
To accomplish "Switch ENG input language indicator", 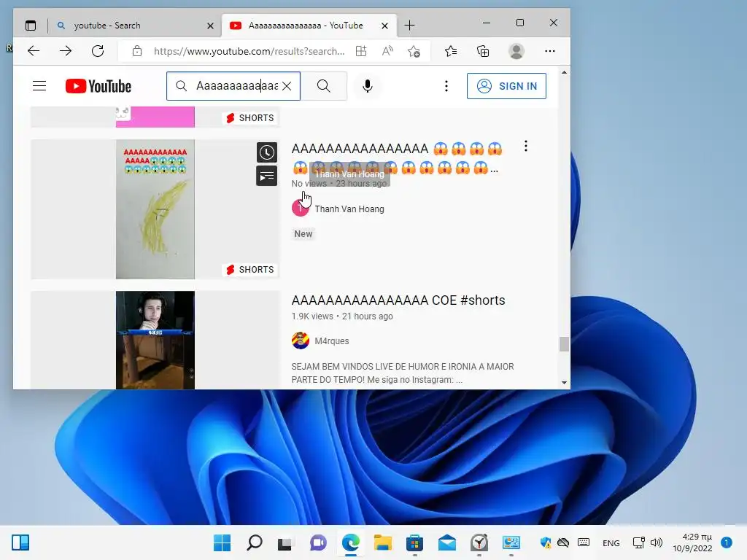I will [x=611, y=542].
